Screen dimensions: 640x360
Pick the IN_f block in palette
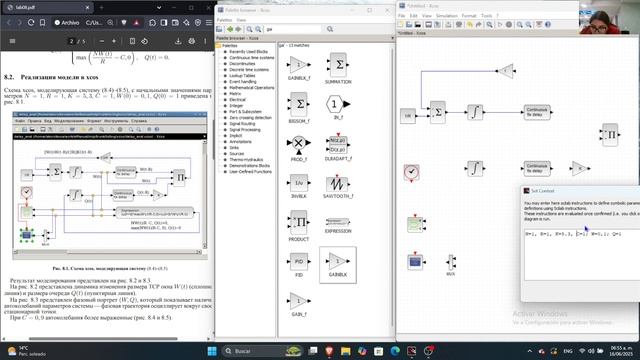point(338,107)
